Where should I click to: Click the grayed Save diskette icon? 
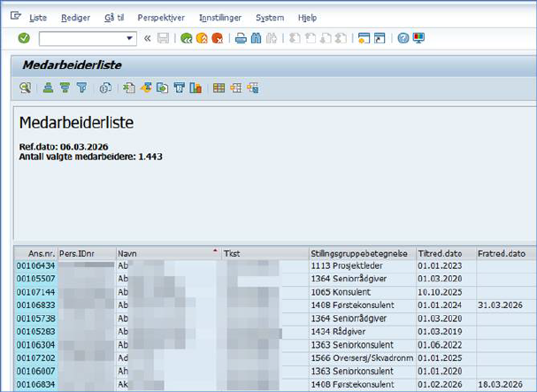(164, 38)
